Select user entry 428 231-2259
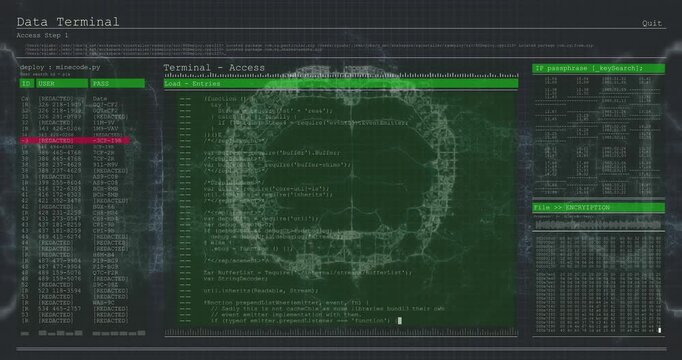This screenshot has height=360, width=682. coord(60,213)
